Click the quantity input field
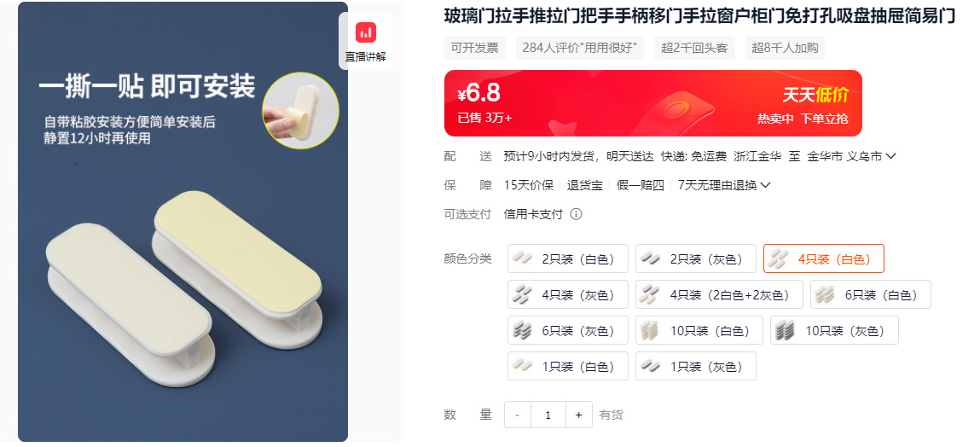 [x=548, y=415]
